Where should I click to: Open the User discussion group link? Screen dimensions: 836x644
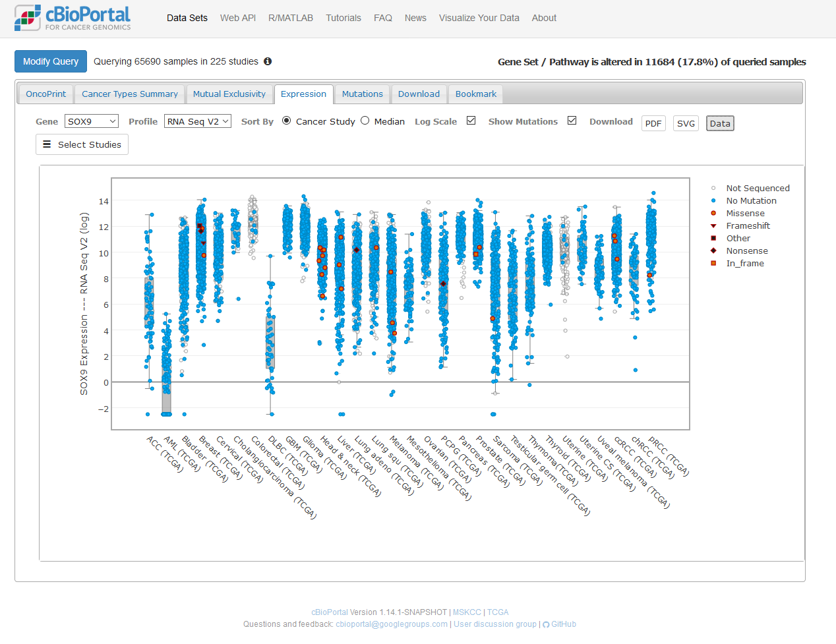pyautogui.click(x=495, y=624)
